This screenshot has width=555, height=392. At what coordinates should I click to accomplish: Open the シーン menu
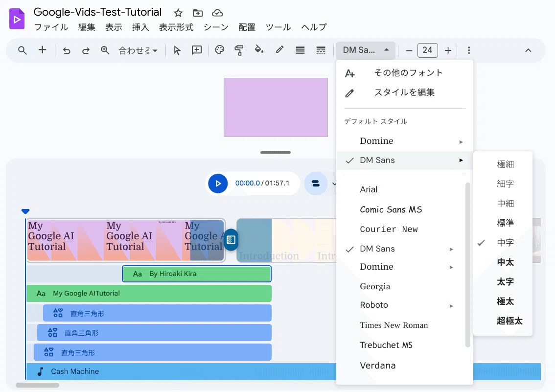[216, 27]
